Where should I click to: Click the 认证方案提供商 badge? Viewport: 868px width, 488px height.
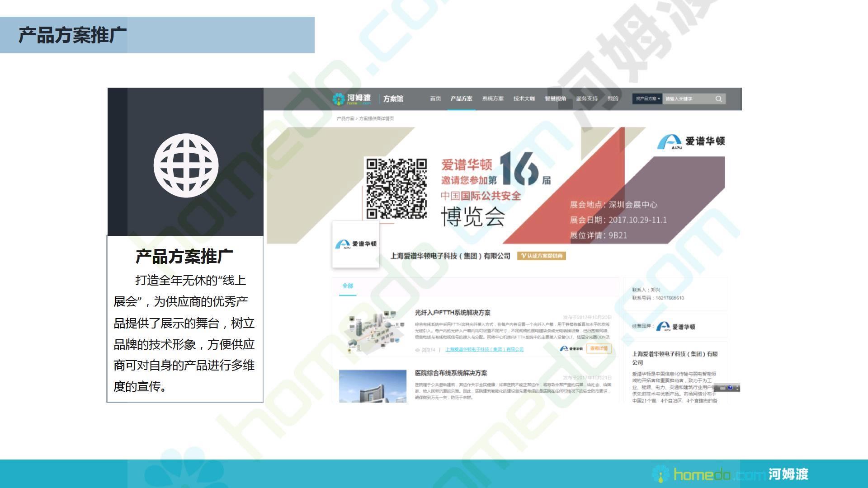[542, 256]
